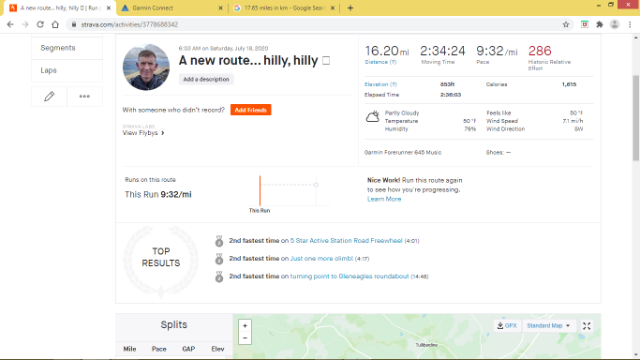Click the Add Friends button
The height and width of the screenshot is (360, 640).
click(x=251, y=110)
